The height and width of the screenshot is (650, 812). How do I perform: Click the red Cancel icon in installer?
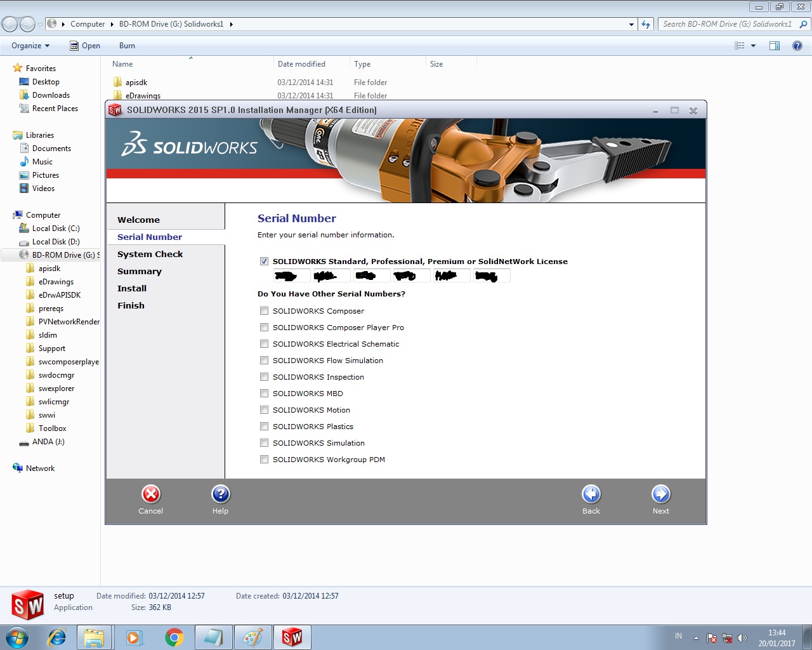point(151,494)
